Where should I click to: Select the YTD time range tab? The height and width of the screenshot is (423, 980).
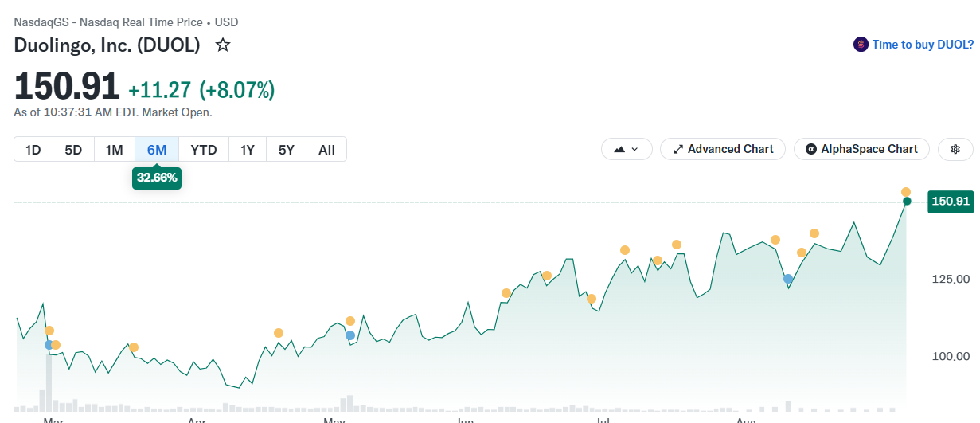tap(204, 149)
